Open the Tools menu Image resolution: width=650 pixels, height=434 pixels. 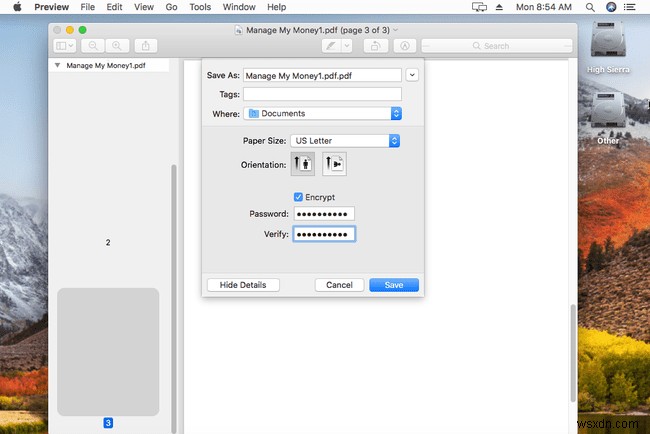pyautogui.click(x=200, y=7)
